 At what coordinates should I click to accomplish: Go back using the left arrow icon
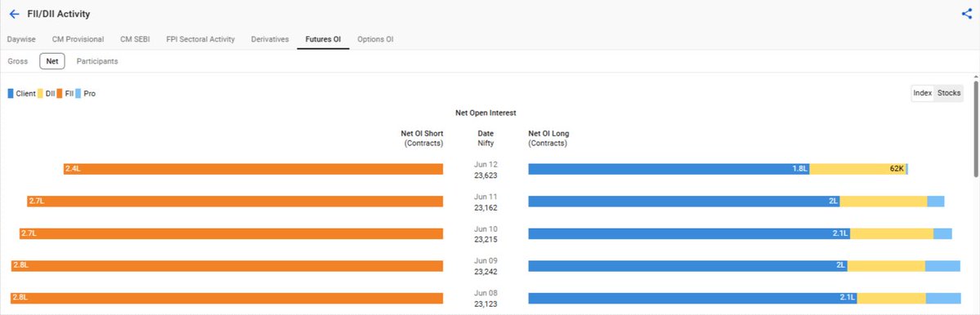tap(14, 14)
